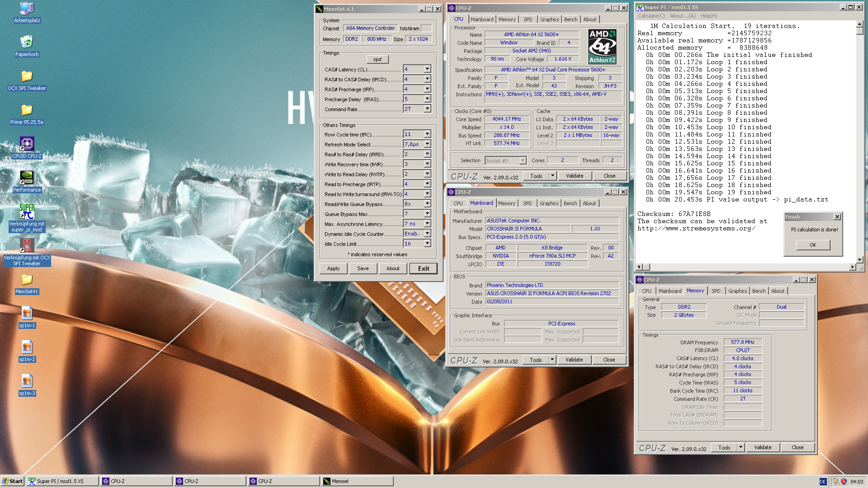Viewport: 868px width, 488px height.
Task: Click OK in the Finish dialog
Action: point(813,245)
